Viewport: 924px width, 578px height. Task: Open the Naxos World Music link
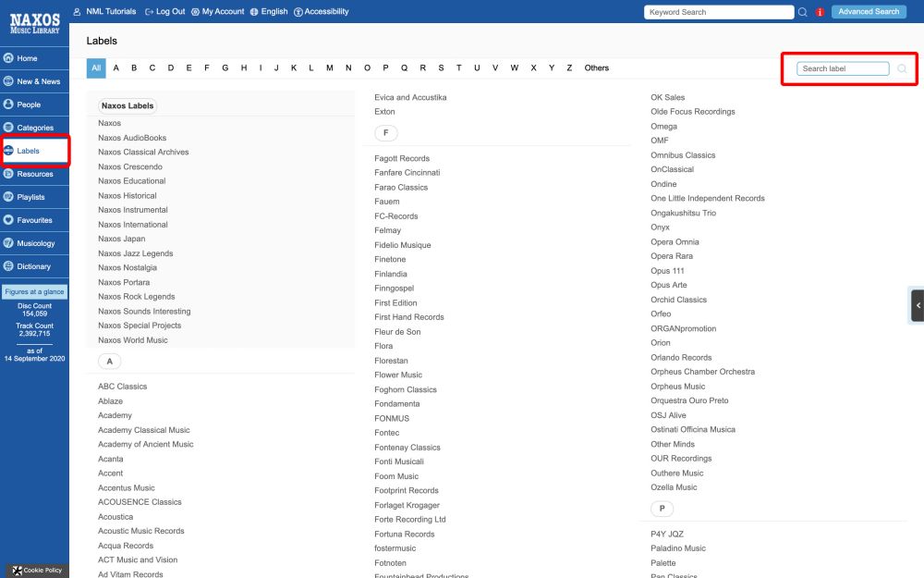[x=132, y=339]
